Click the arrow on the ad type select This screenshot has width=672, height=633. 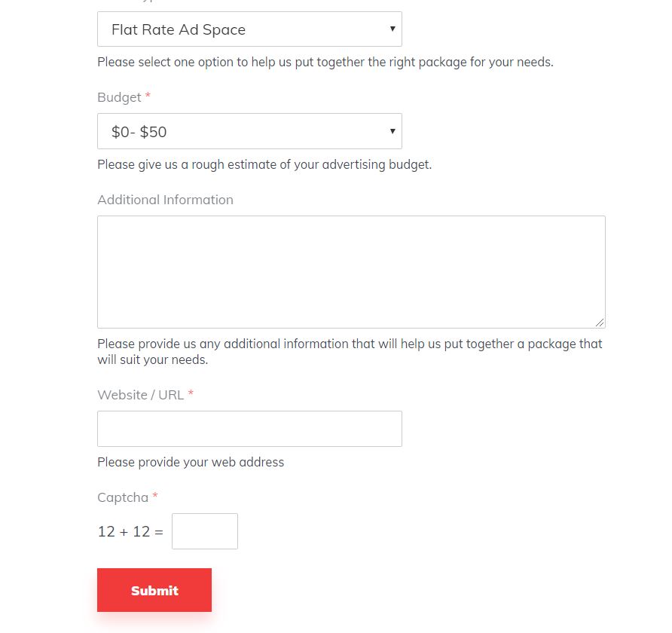[393, 29]
